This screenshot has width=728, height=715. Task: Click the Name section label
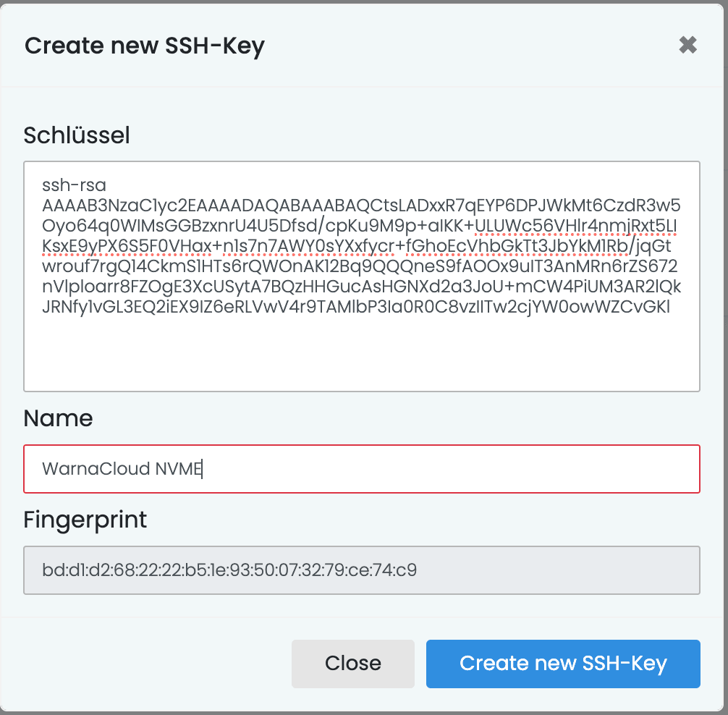coord(58,418)
